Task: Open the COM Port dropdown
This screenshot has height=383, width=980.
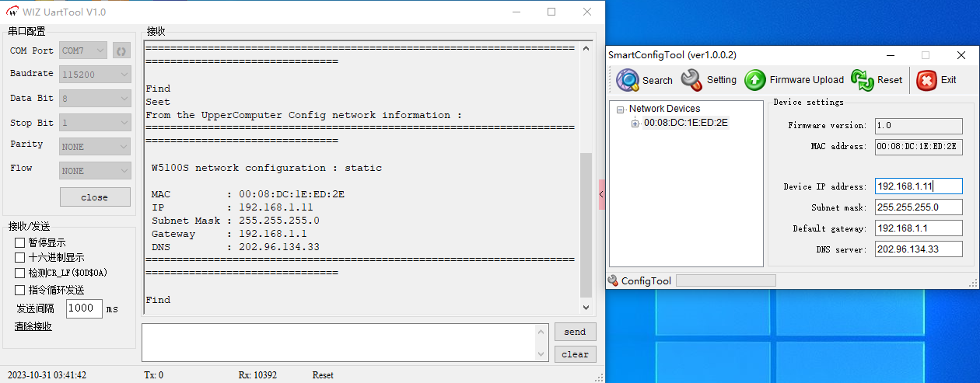Action: 83,50
